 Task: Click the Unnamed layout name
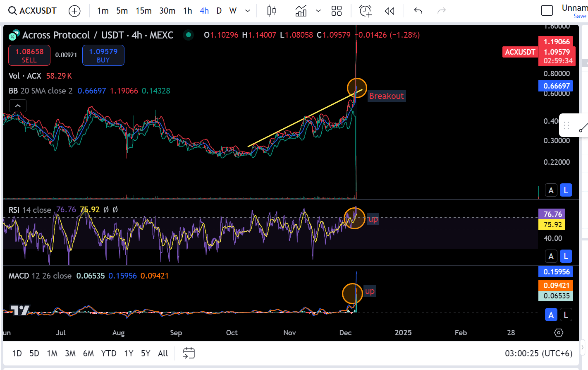(x=574, y=8)
